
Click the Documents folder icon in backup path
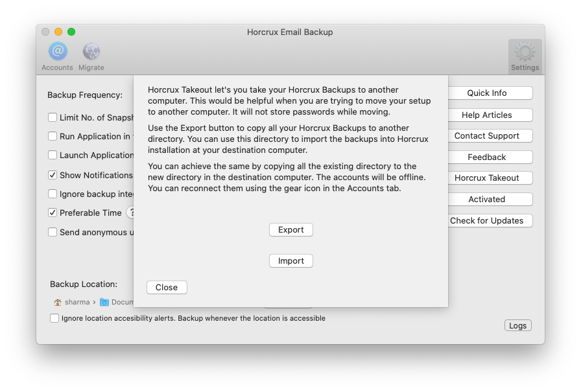point(104,303)
